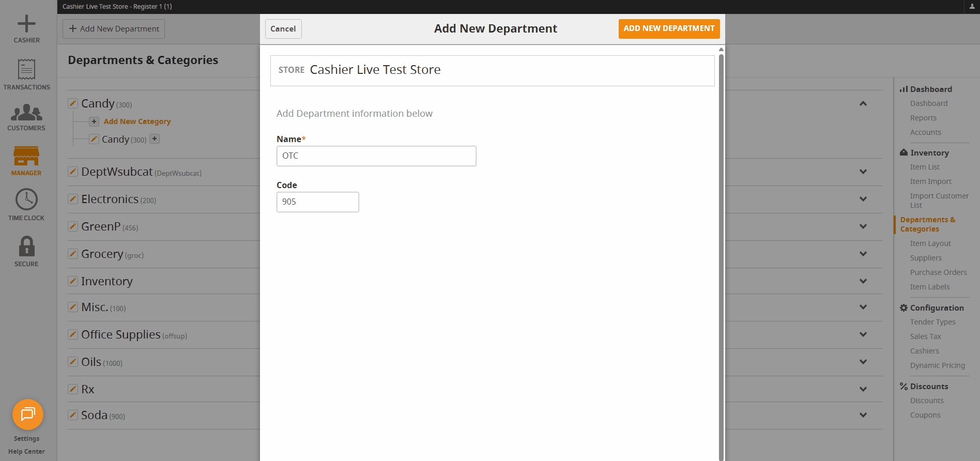Expand the Soda department chevron
Viewport: 980px width, 461px height.
tap(863, 415)
